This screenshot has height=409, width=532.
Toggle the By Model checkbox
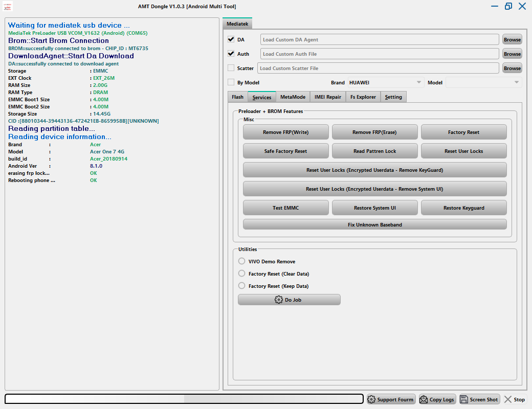231,82
